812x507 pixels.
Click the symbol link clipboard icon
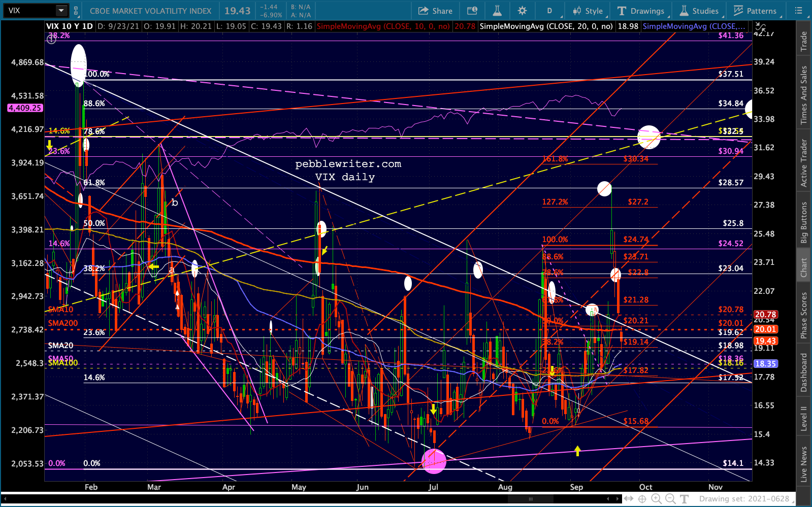point(76,11)
